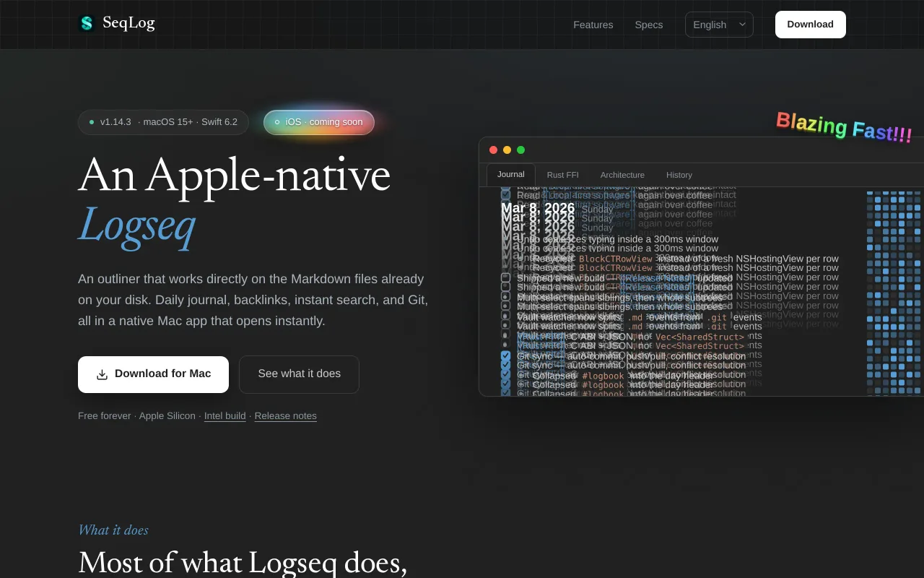Screen dimensions: 924x578
Task: Switch to the Architecture tab
Action: pos(622,175)
